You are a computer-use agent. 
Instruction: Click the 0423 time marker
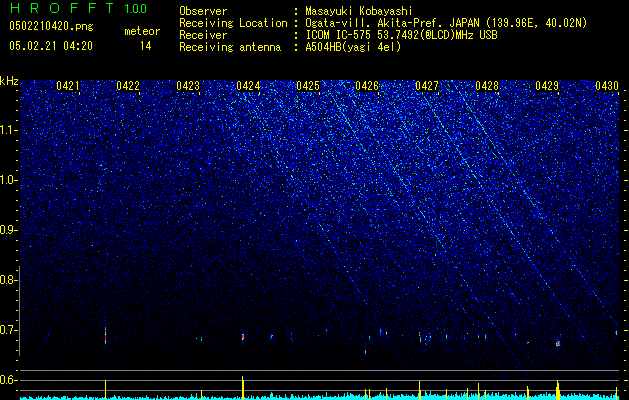[x=188, y=86]
